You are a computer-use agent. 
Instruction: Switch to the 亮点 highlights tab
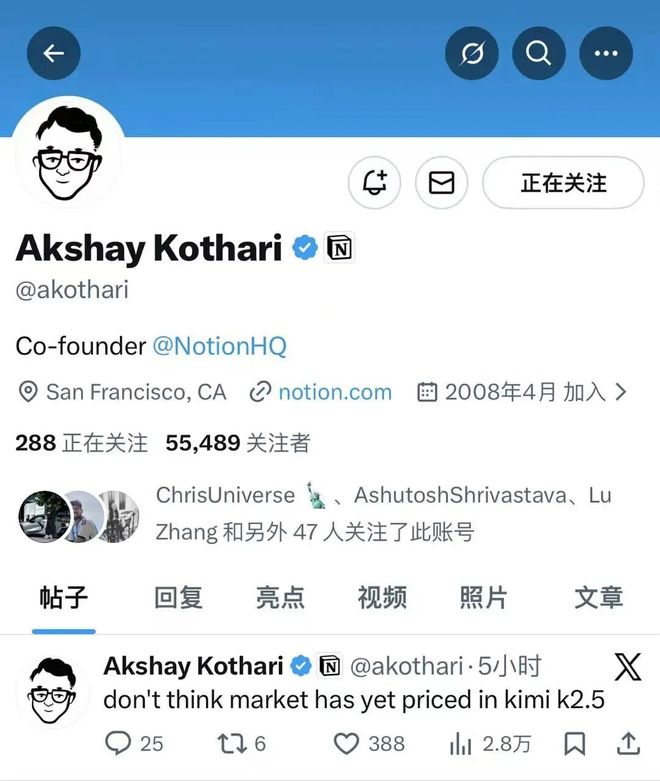tap(280, 597)
